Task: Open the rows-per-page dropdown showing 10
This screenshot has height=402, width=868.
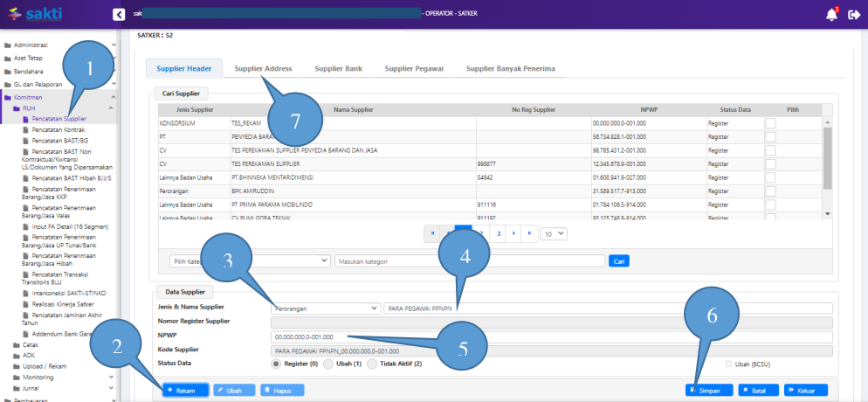Action: 554,233
